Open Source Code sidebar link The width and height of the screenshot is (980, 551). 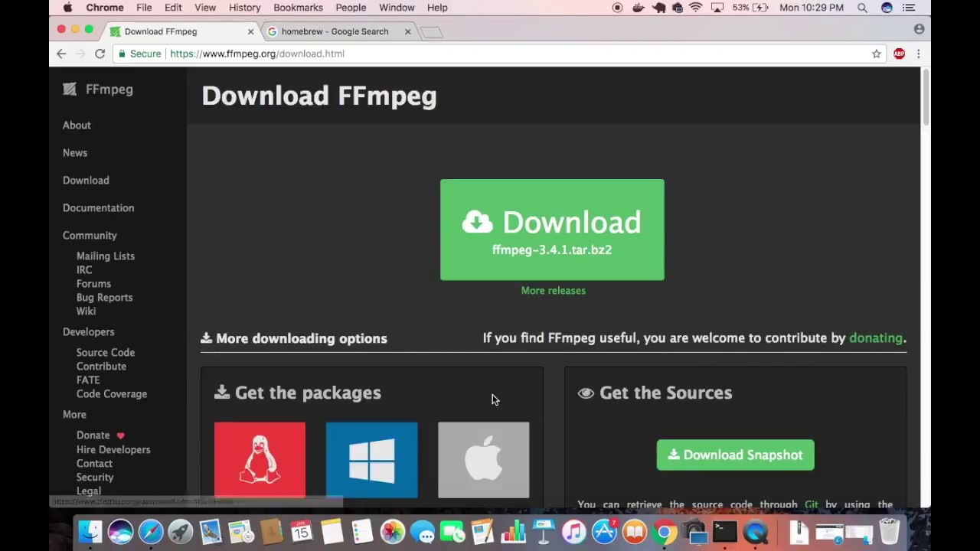click(105, 352)
